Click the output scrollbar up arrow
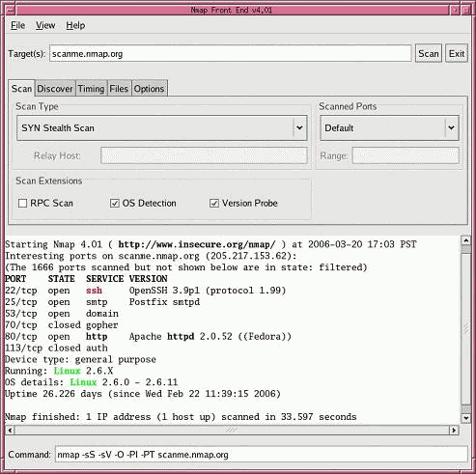The height and width of the screenshot is (474, 476). tap(465, 240)
